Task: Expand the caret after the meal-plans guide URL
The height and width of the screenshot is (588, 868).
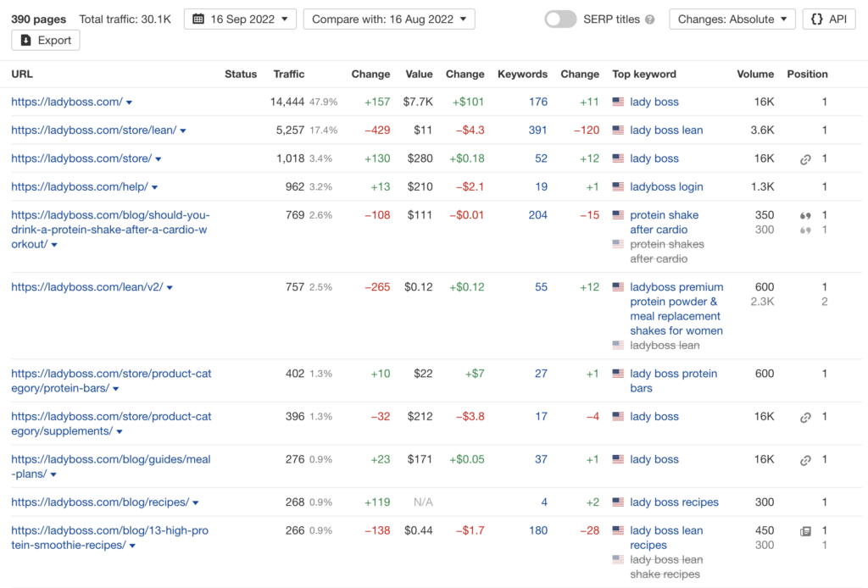Action: [x=53, y=474]
